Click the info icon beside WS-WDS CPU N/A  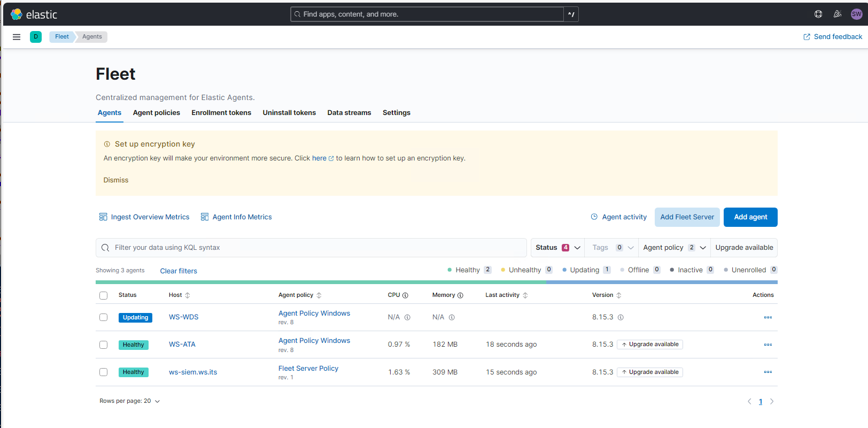click(407, 317)
